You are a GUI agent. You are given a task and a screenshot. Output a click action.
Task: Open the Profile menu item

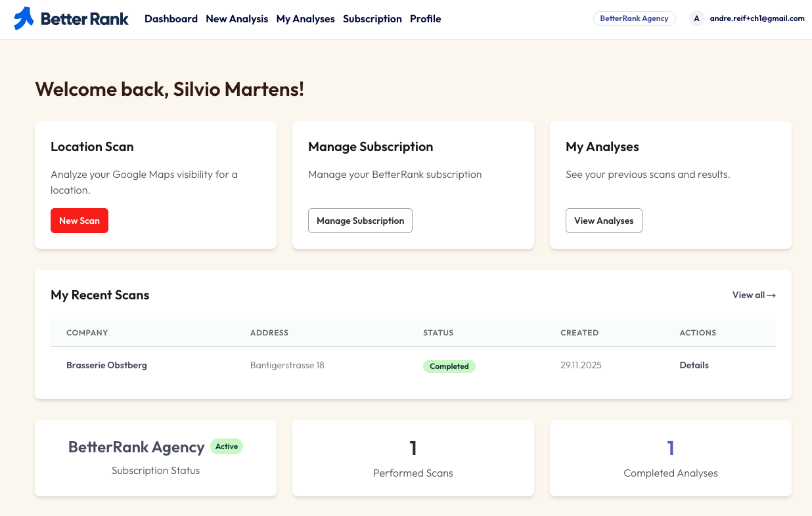pos(425,18)
